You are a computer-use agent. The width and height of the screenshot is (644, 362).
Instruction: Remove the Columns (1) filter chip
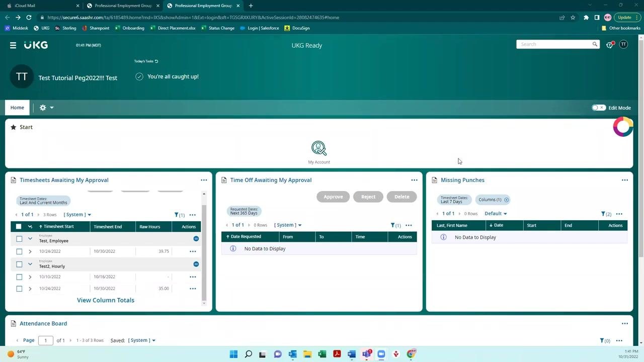point(506,200)
